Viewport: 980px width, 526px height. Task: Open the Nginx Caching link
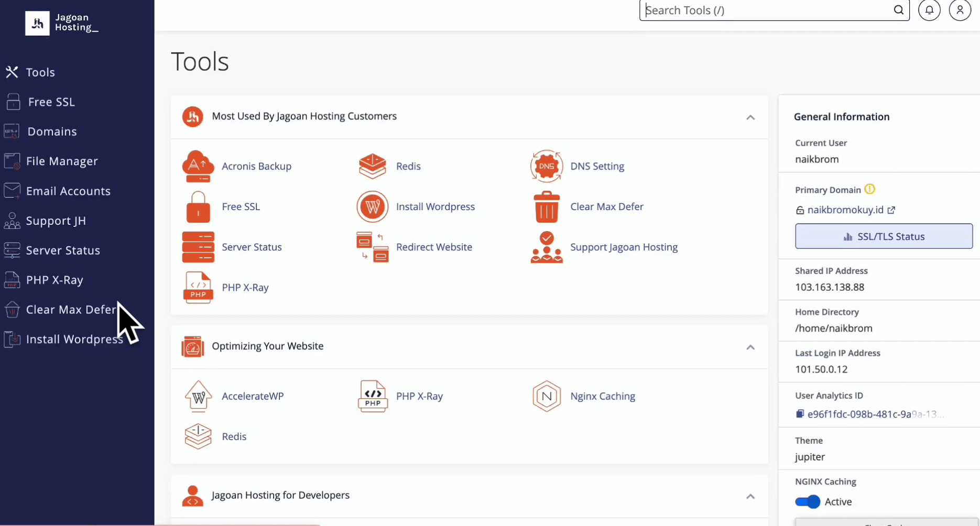[x=603, y=396]
